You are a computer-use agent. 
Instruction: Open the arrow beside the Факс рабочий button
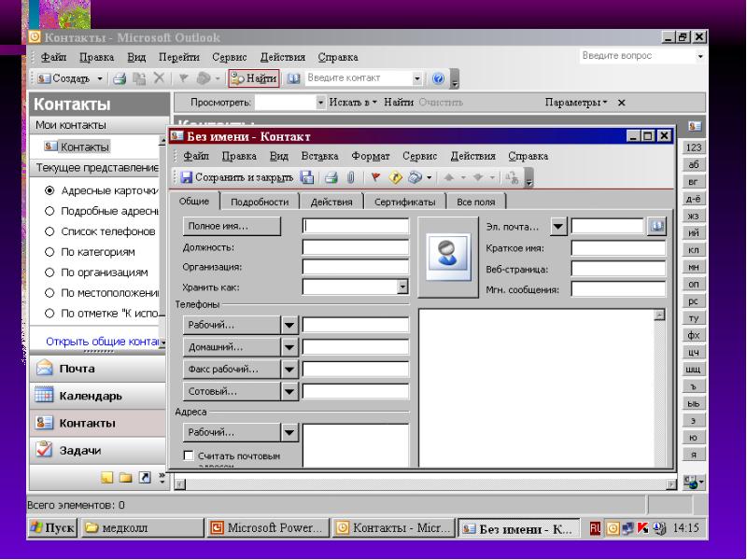289,369
